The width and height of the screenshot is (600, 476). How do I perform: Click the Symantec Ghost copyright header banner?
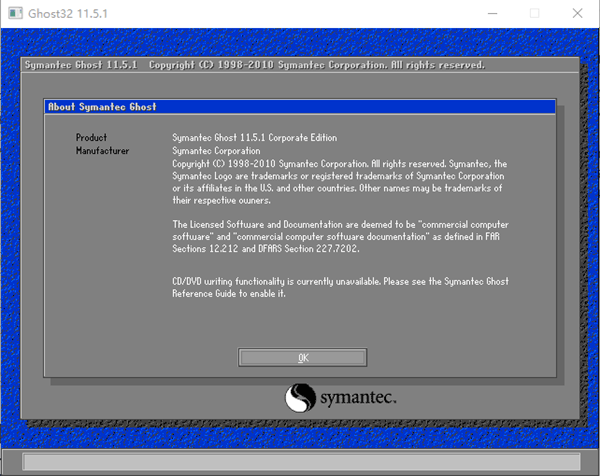255,65
